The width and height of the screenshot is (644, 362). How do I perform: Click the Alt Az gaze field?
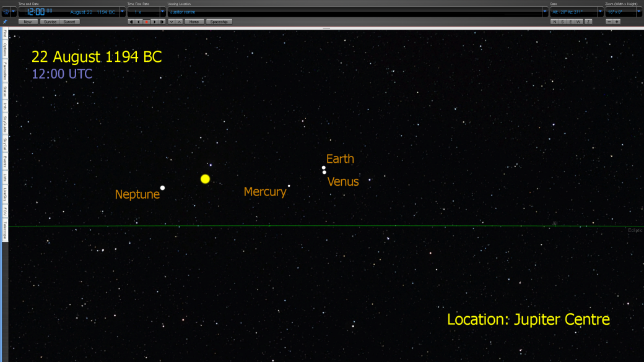click(x=574, y=12)
